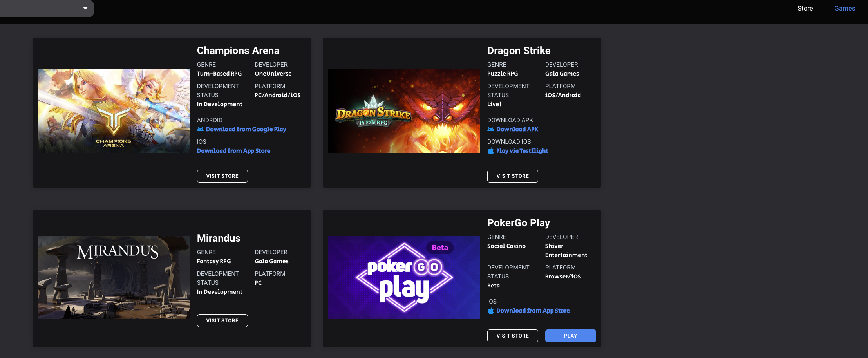
Task: Visit store for Dragon Strike
Action: click(x=512, y=176)
